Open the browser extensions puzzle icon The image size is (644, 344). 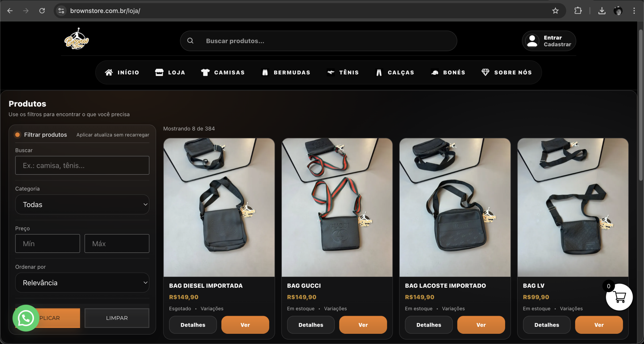578,11
